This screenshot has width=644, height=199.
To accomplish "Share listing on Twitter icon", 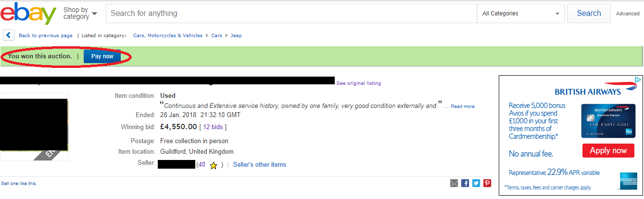I will click(x=476, y=183).
